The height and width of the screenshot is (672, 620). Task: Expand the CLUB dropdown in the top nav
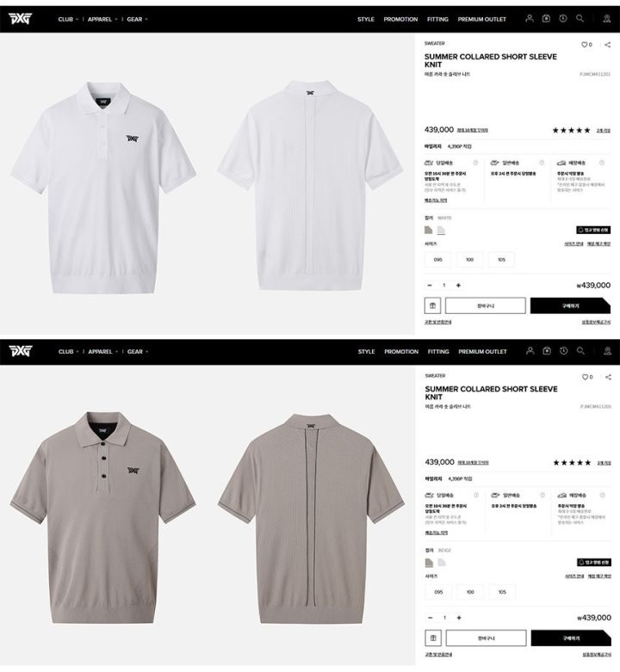68,19
